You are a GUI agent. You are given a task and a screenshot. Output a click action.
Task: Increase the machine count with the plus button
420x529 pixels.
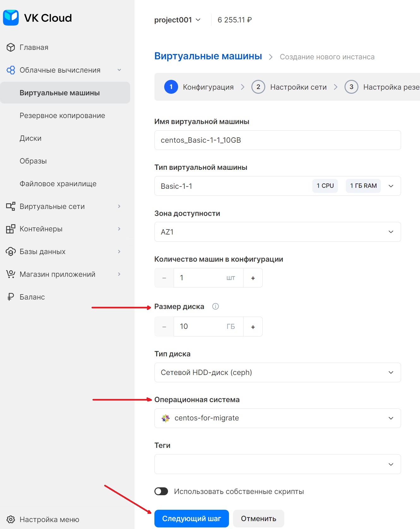pos(253,278)
